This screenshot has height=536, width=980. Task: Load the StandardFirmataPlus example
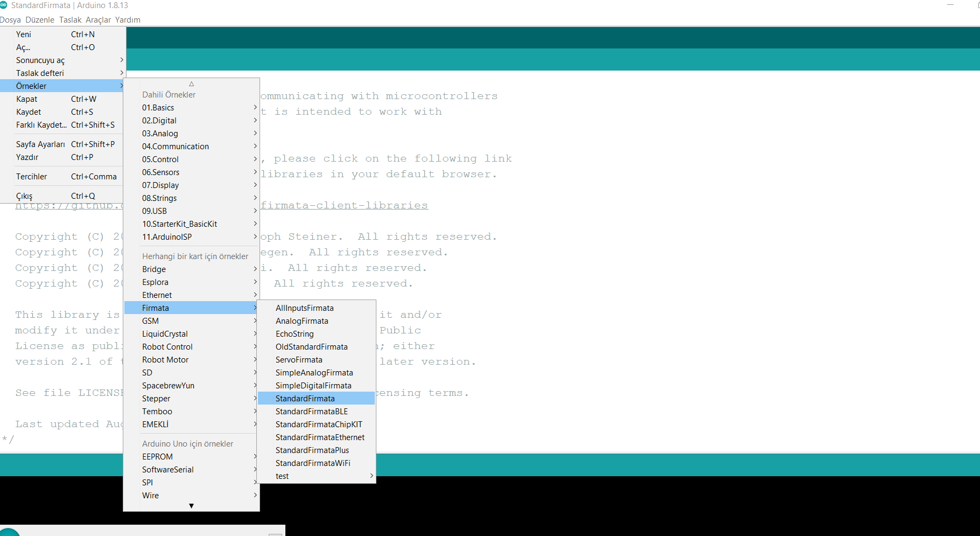tap(317, 450)
